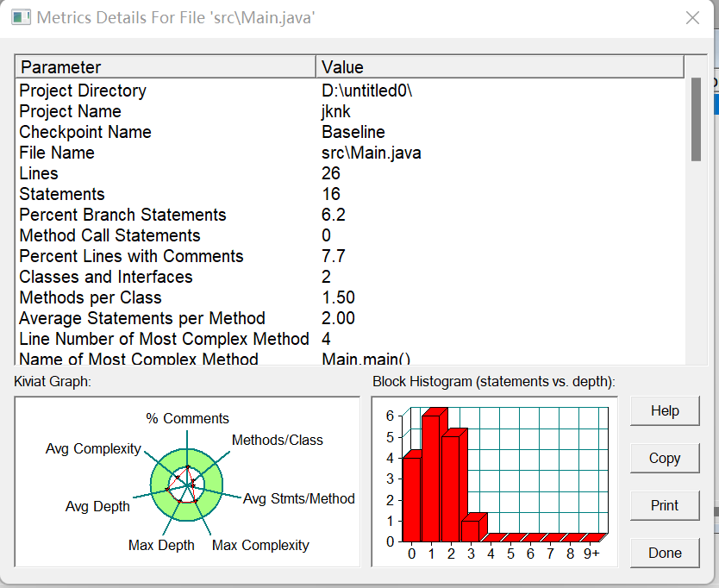Click the Avg Depth axis label
The image size is (719, 588).
click(x=97, y=506)
